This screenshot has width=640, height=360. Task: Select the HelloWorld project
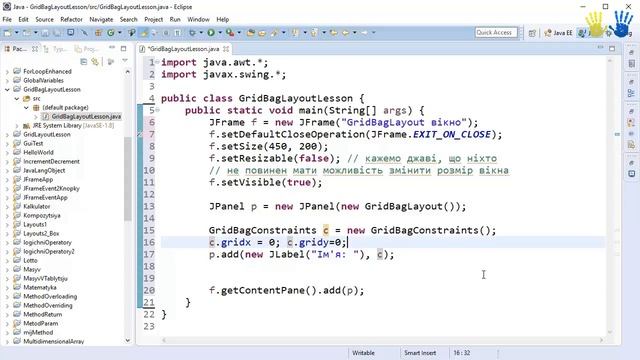tap(38, 152)
